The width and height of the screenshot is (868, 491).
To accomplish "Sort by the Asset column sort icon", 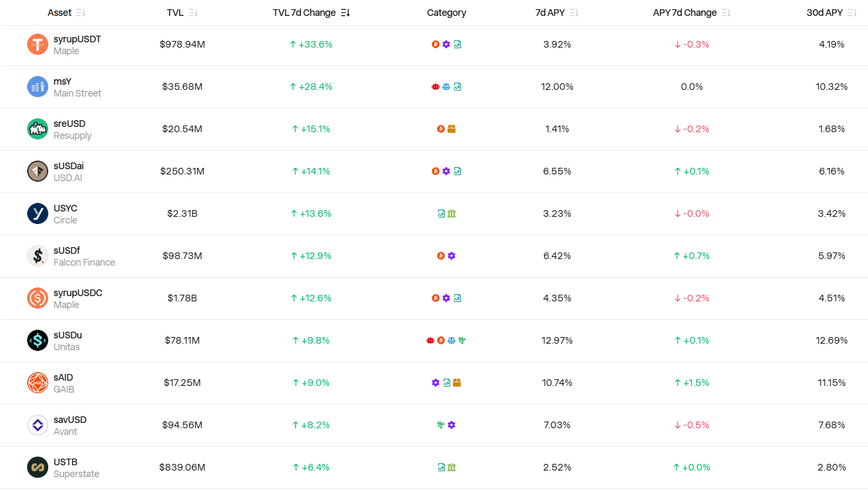I will tap(81, 13).
